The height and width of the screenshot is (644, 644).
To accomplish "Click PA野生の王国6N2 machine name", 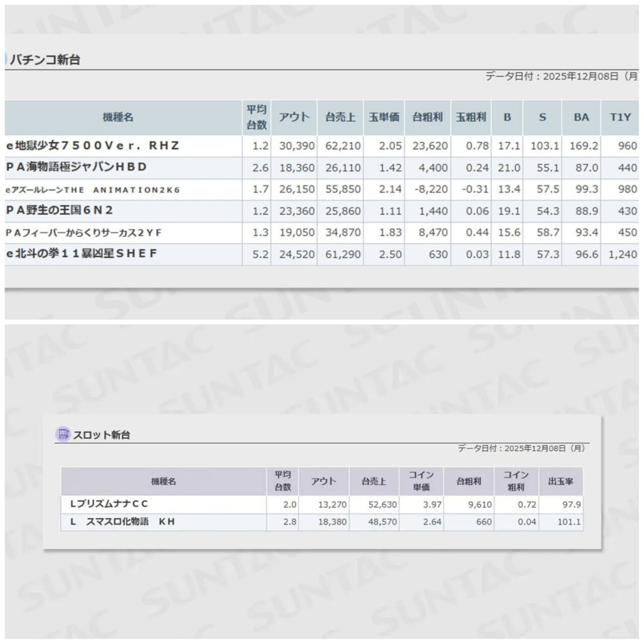I will click(x=59, y=210).
